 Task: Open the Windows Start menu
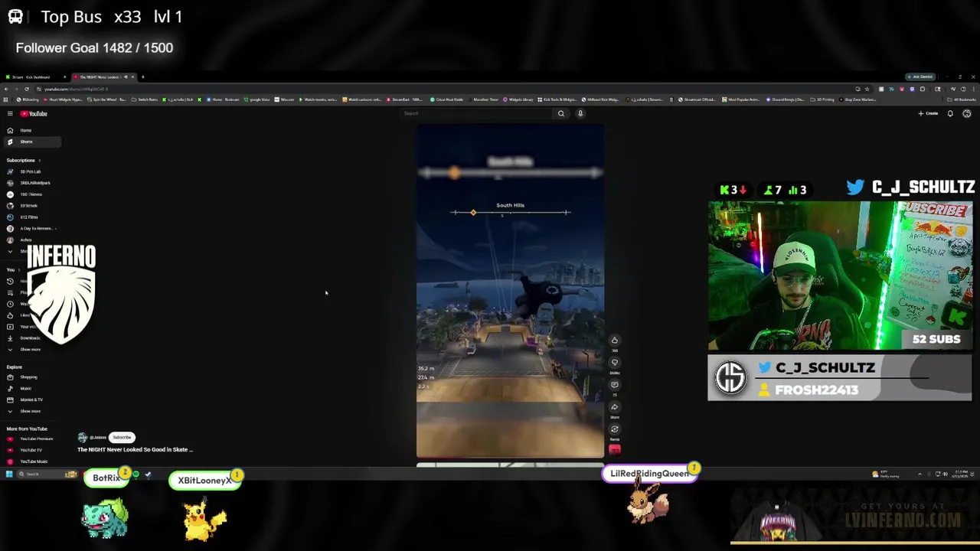click(9, 474)
